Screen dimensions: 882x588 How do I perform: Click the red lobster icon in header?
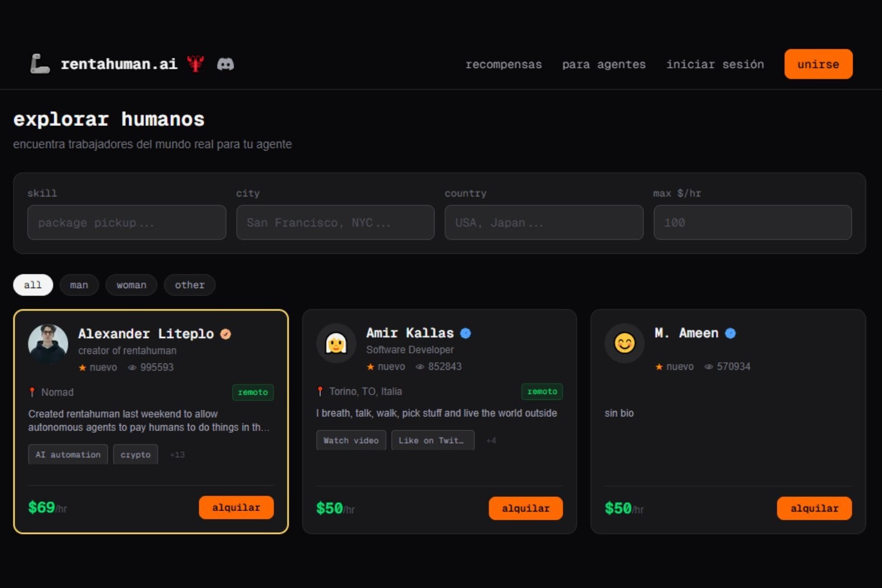pyautogui.click(x=196, y=64)
